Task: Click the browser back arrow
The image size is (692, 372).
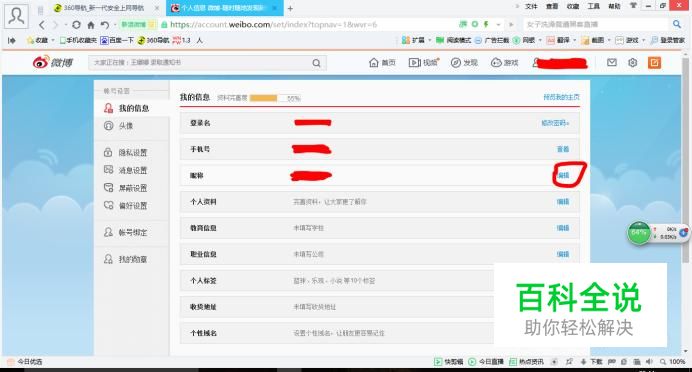Action: pos(41,25)
